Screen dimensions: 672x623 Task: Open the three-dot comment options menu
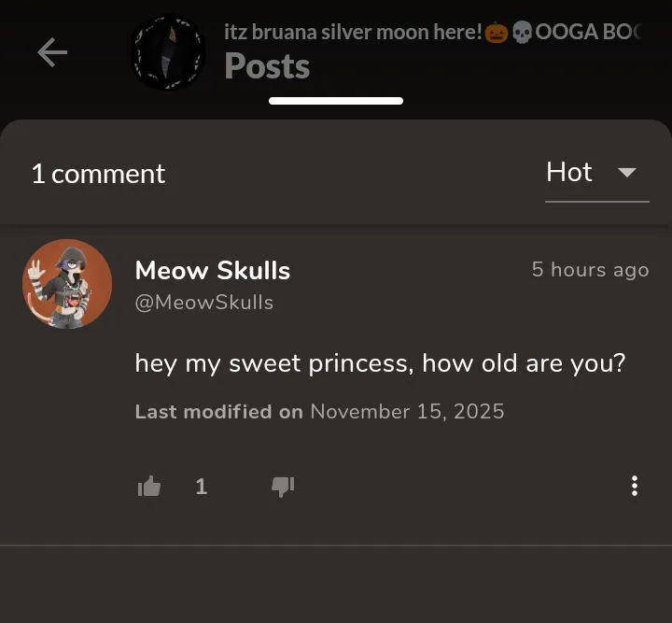pyautogui.click(x=635, y=486)
